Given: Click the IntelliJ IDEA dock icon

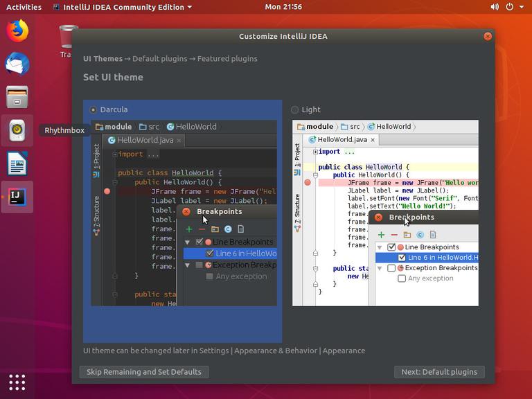Looking at the screenshot, I should coord(17,197).
